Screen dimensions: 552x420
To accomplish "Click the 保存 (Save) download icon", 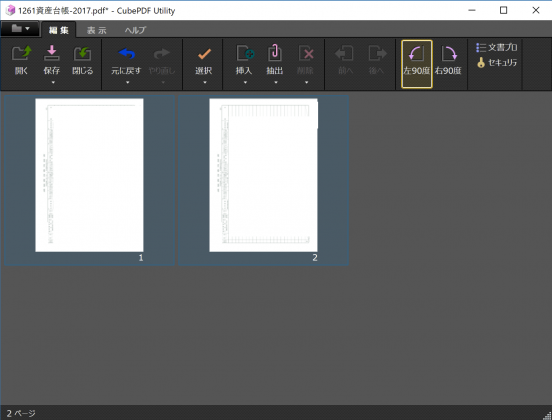I will click(x=52, y=54).
